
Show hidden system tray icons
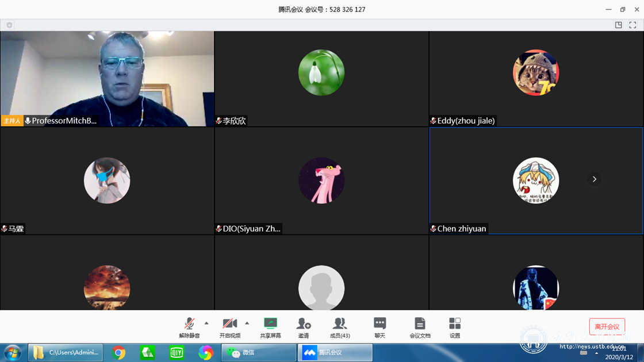596,353
